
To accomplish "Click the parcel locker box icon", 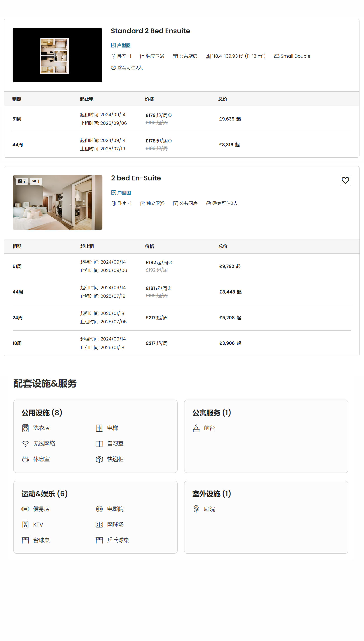I will (99, 459).
